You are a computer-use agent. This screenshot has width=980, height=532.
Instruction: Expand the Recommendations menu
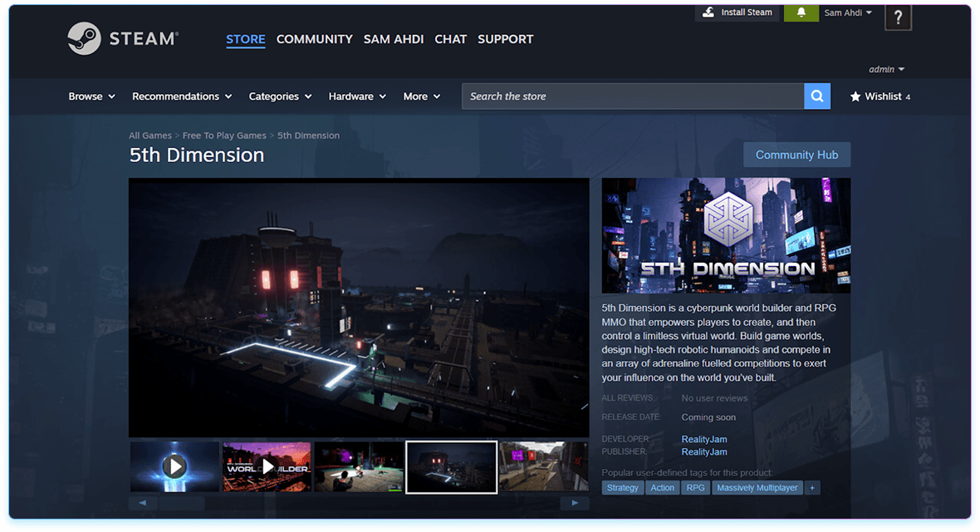[x=182, y=96]
